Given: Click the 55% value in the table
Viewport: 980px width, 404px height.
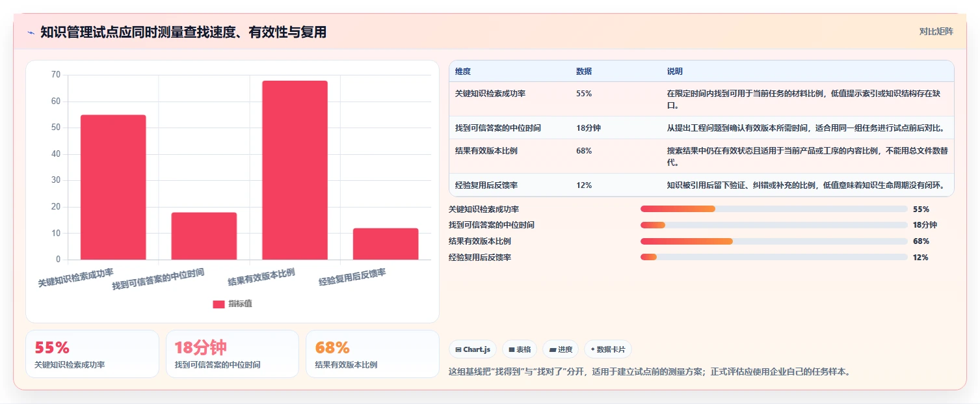Looking at the screenshot, I should 584,94.
